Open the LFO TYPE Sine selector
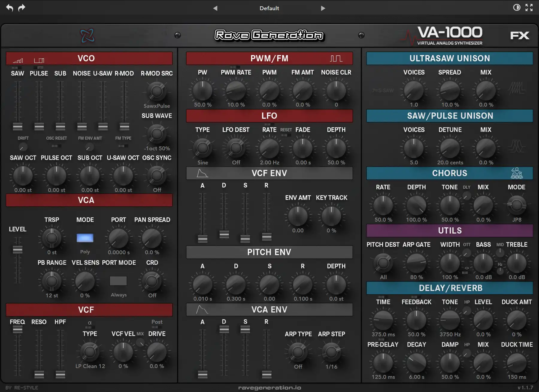This screenshot has width=539, height=392. [203, 148]
